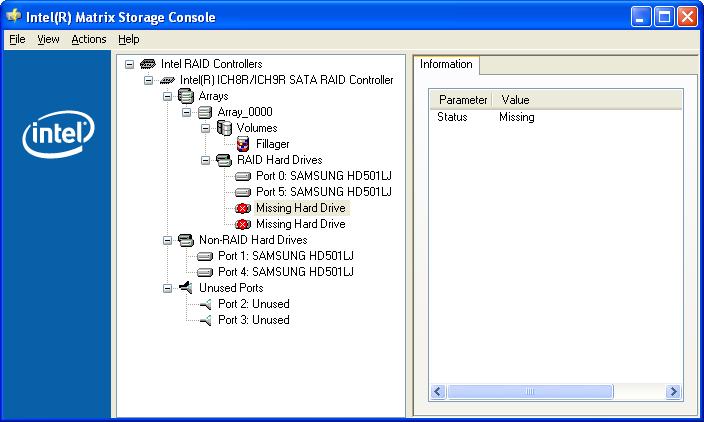This screenshot has height=422, width=704.
Task: Select Port 3: Unused
Action: click(x=254, y=320)
